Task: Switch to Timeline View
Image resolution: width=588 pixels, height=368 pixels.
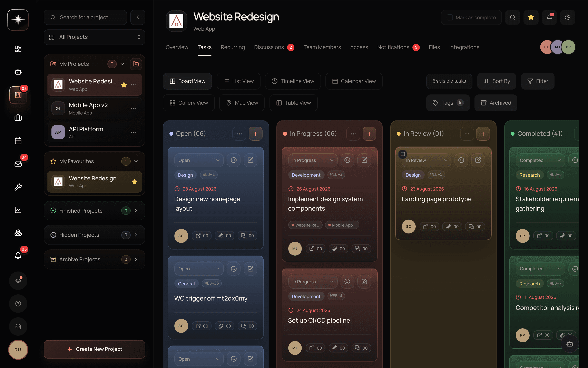Action: [x=293, y=81]
